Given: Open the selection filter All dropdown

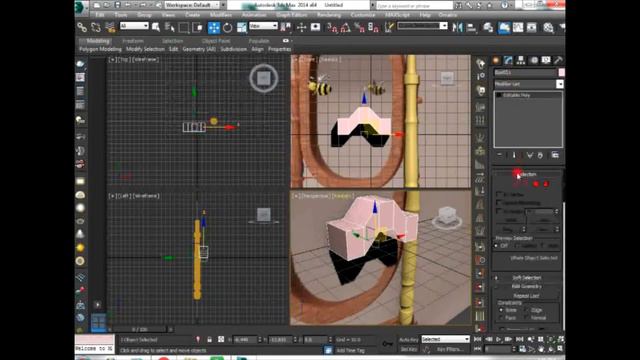Looking at the screenshot, I should pos(134,26).
